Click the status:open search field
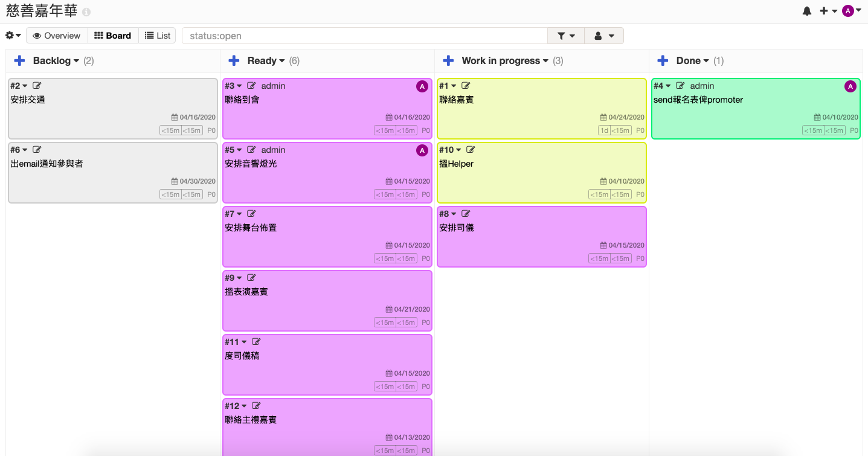868x456 pixels. coord(364,36)
